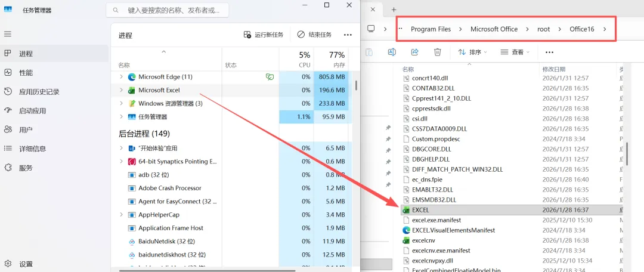Open 查看 dropdown in Explorer

coord(515,52)
